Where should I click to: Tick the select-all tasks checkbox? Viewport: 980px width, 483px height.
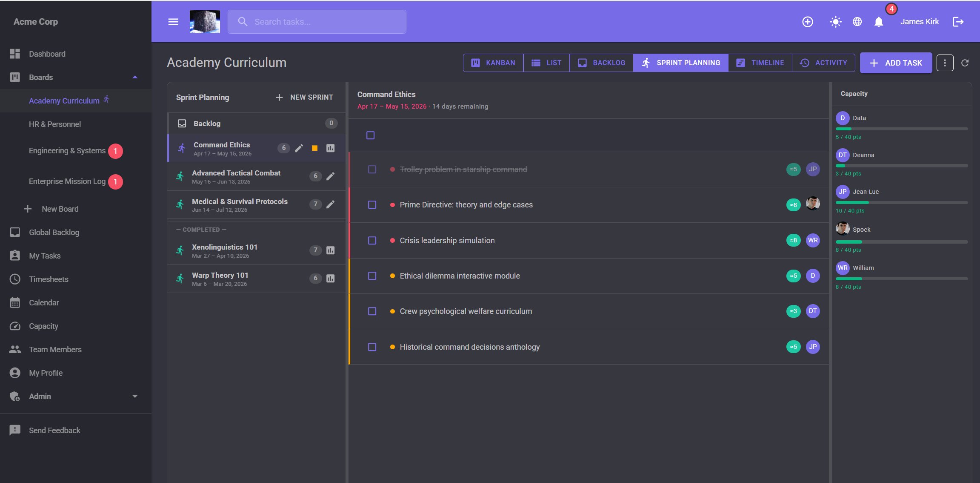[x=370, y=135]
